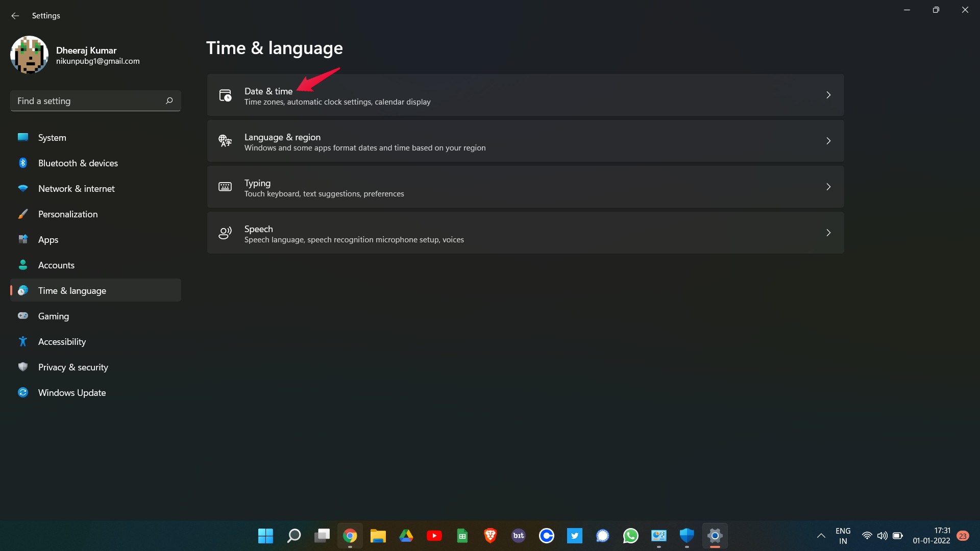Open Accounts settings section

click(x=56, y=264)
